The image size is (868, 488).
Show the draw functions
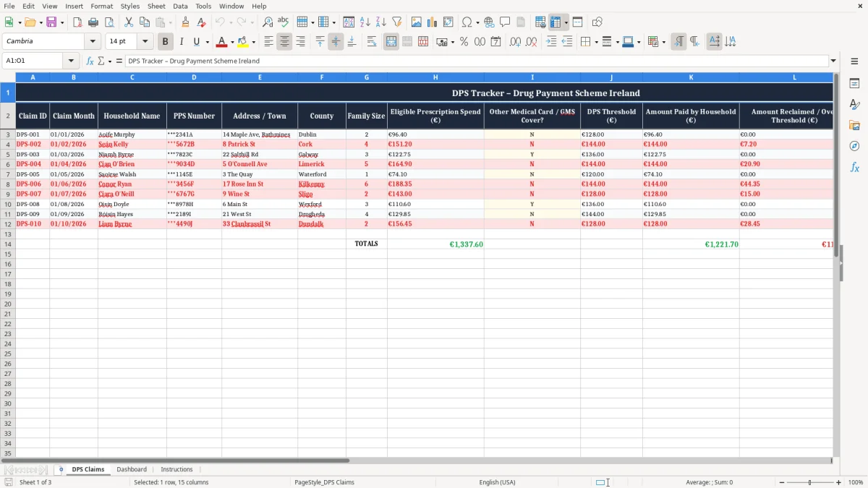[x=597, y=22]
